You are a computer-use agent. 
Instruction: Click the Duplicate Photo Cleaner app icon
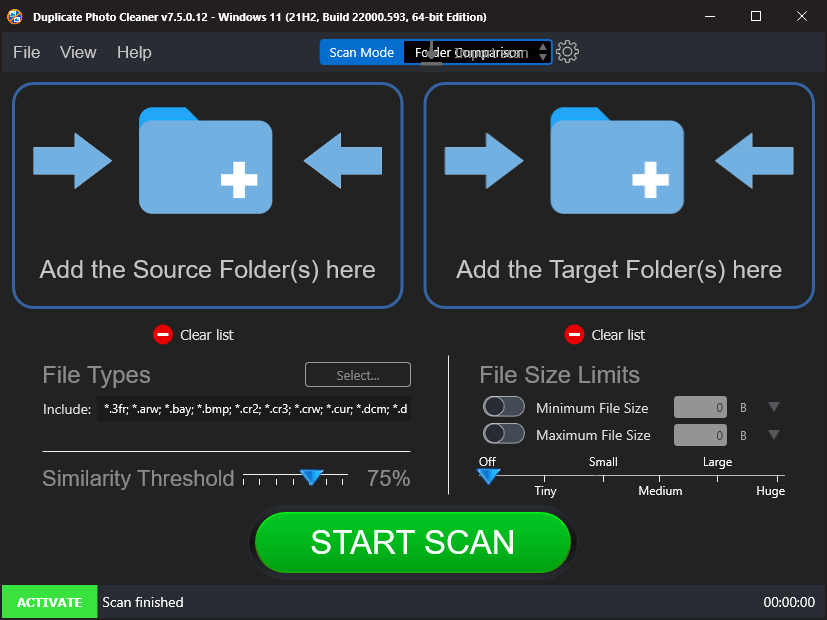pos(15,16)
